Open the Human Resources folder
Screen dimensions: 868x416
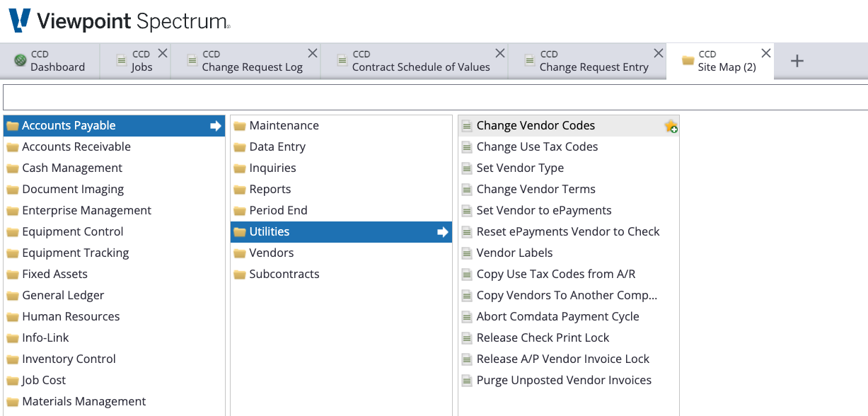[x=115, y=317]
